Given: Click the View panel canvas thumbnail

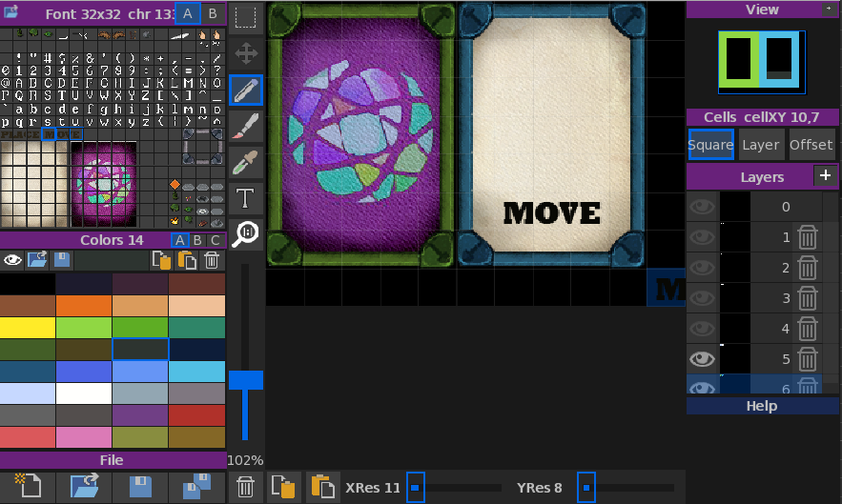Looking at the screenshot, I should point(761,59).
